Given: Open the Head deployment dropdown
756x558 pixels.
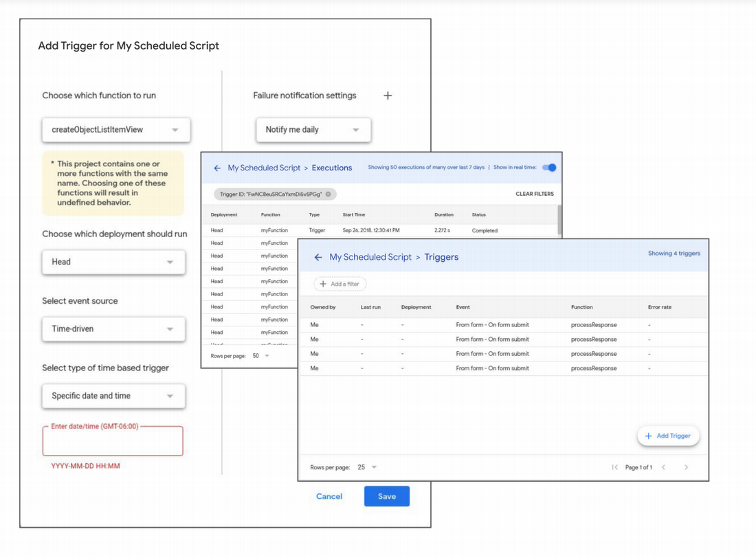Looking at the screenshot, I should [x=114, y=262].
